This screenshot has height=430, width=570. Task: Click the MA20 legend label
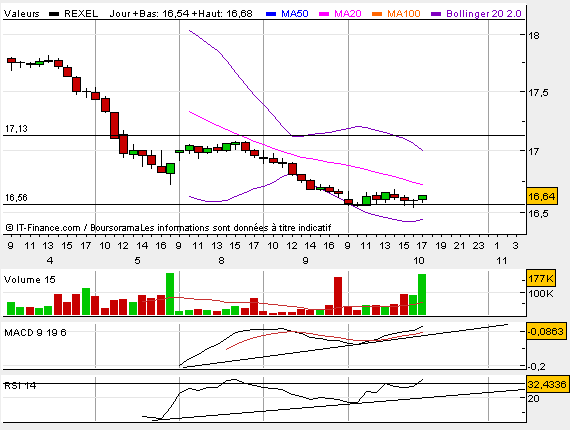pos(348,14)
